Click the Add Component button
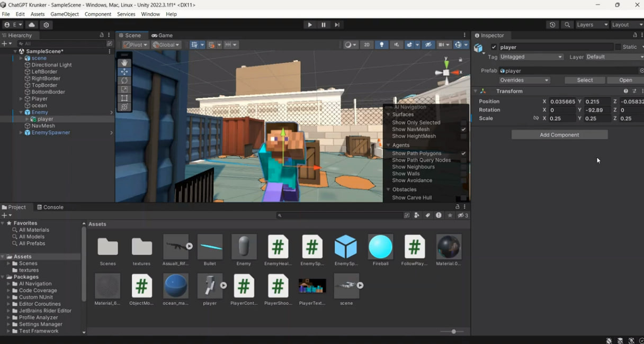 pyautogui.click(x=559, y=135)
